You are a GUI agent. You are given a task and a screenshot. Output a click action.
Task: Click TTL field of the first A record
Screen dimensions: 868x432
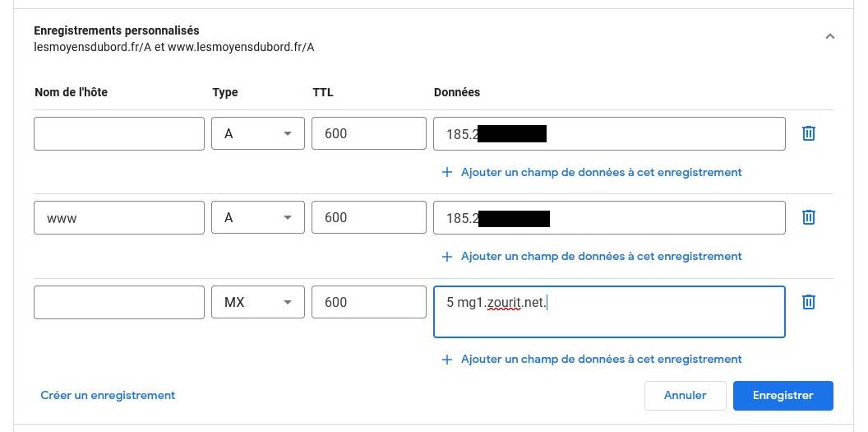(368, 133)
